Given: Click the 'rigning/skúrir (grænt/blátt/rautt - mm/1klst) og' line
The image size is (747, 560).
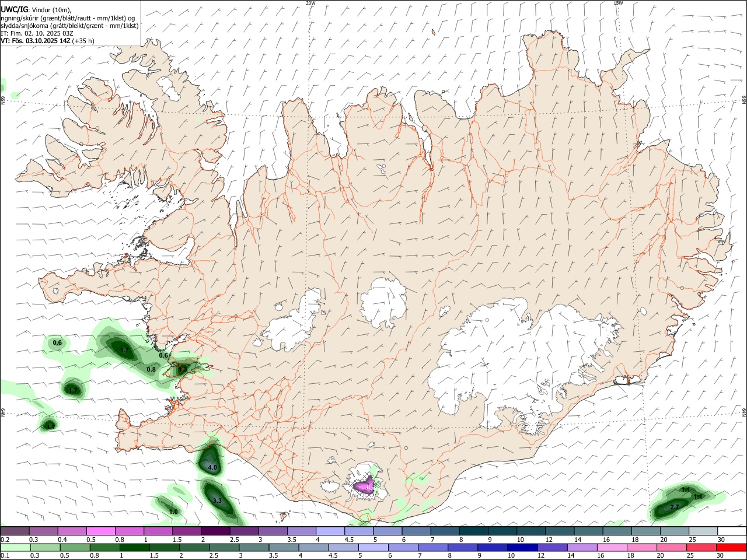Looking at the screenshot, I should click(68, 17).
